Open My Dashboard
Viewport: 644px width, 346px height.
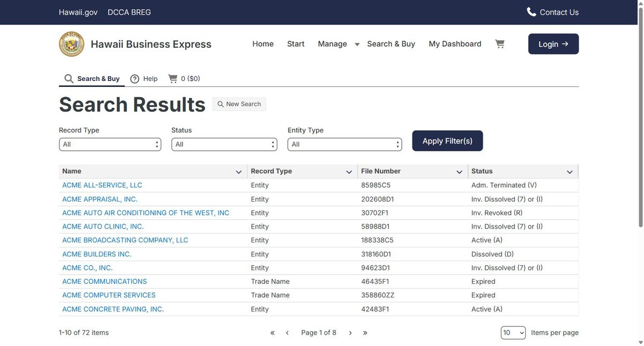pyautogui.click(x=455, y=44)
